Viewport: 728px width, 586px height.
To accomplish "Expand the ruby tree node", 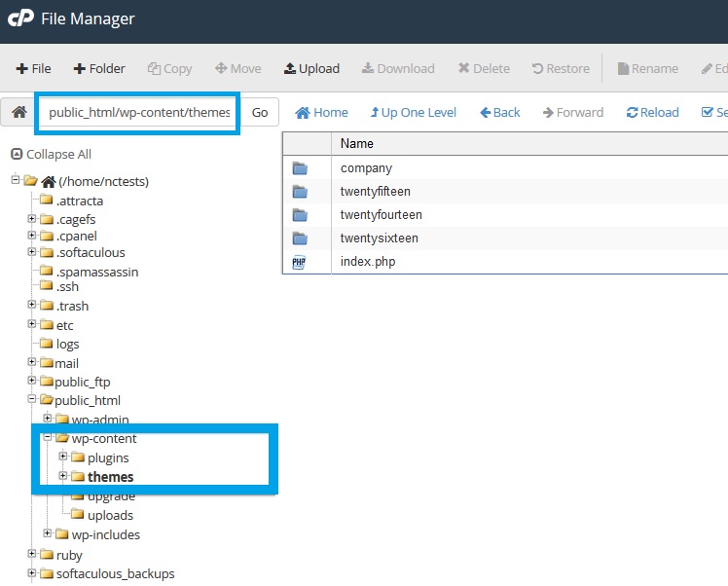I will point(31,554).
